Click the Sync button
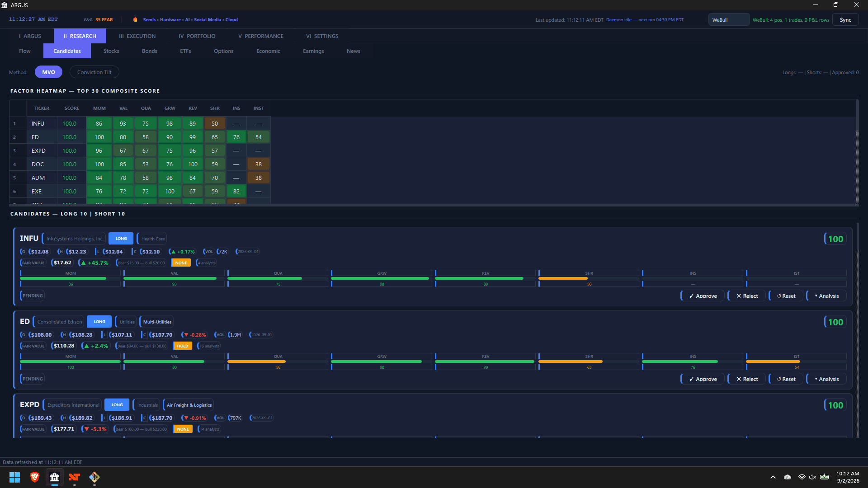Screen dimensions: 868x488 point(845,20)
